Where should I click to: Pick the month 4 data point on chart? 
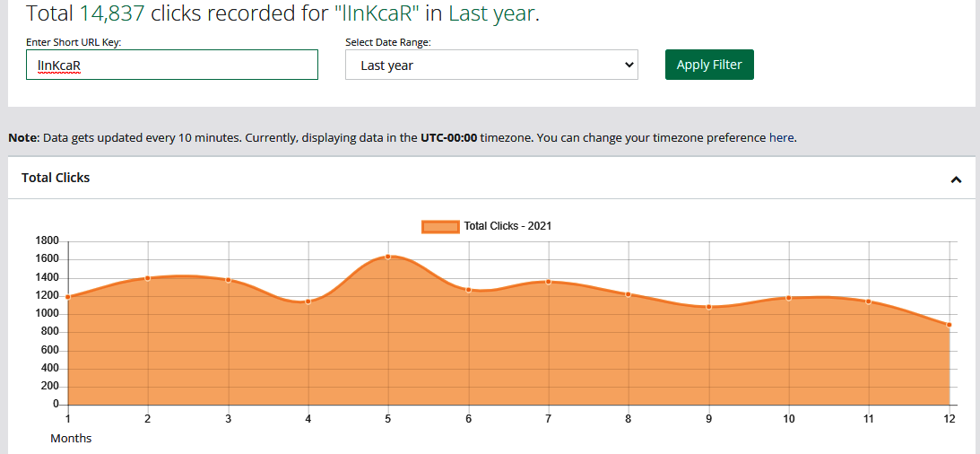(308, 301)
